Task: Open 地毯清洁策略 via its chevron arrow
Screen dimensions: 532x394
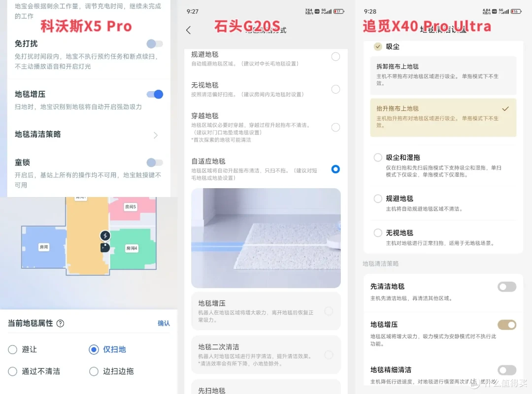Action: tap(155, 135)
